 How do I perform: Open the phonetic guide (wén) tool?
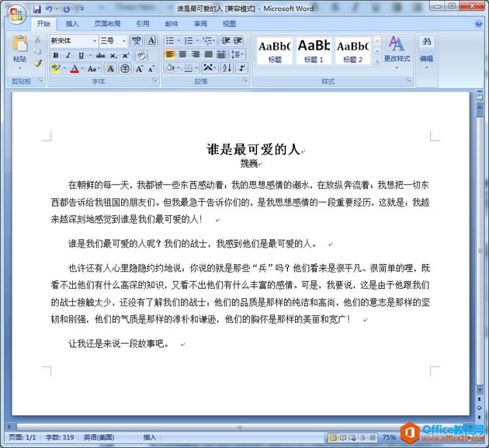pos(137,40)
